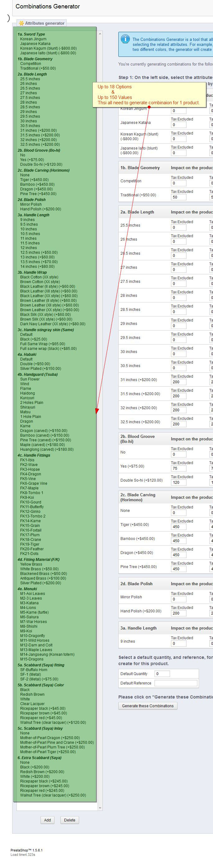Select Japanese Katana in attribute list
The width and height of the screenshot is (213, 868).
pos(35,44)
